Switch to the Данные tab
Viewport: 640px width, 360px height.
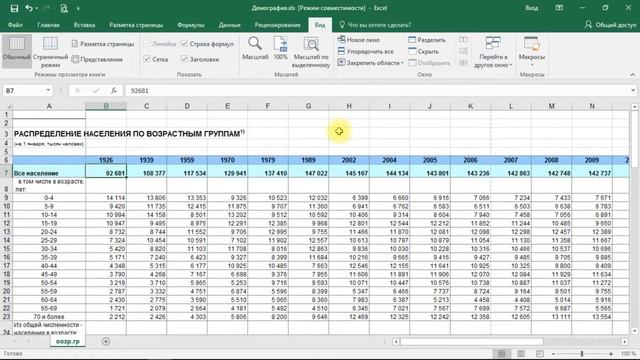tap(229, 25)
